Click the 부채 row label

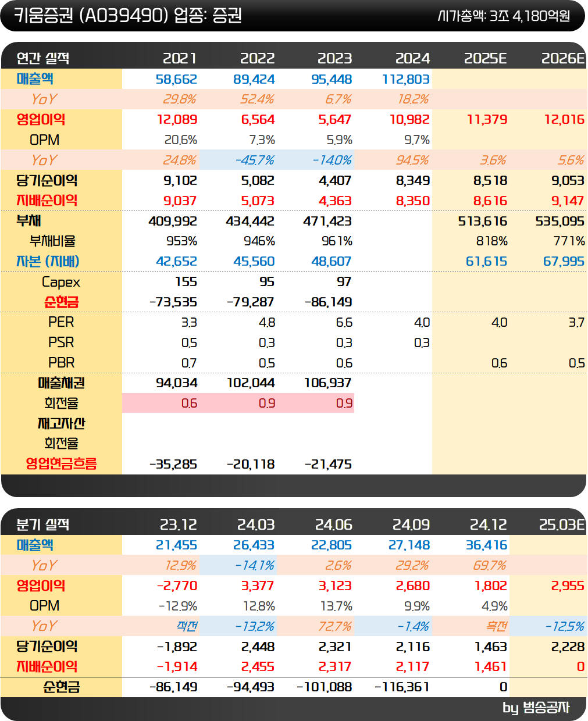point(28,221)
